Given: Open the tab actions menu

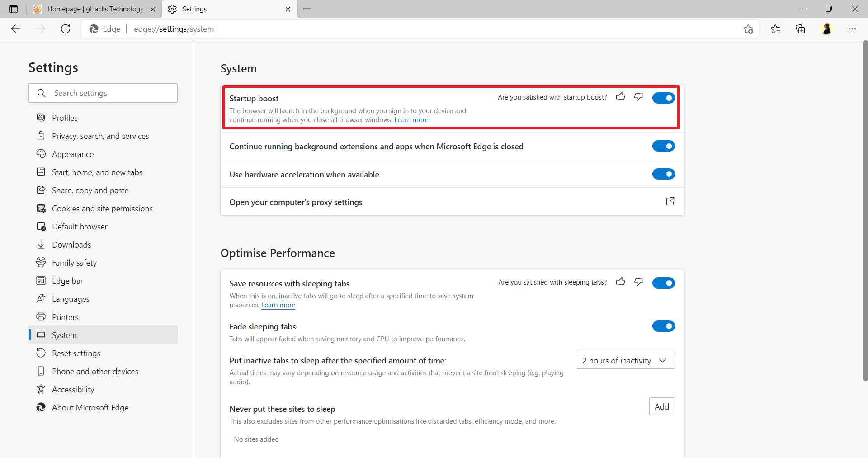Looking at the screenshot, I should pyautogui.click(x=13, y=9).
